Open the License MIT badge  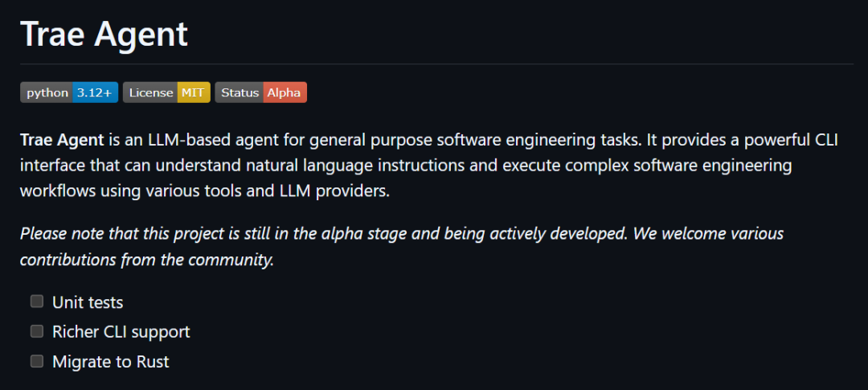[x=166, y=92]
